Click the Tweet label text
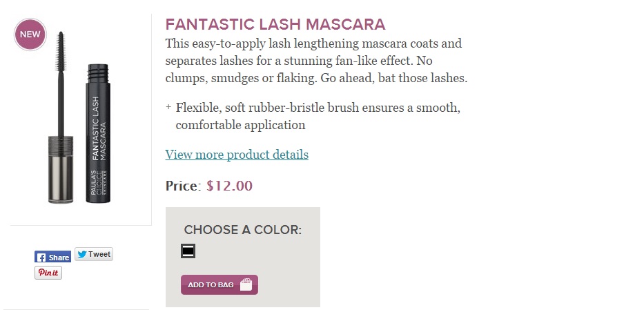The height and width of the screenshot is (310, 644). [x=99, y=254]
